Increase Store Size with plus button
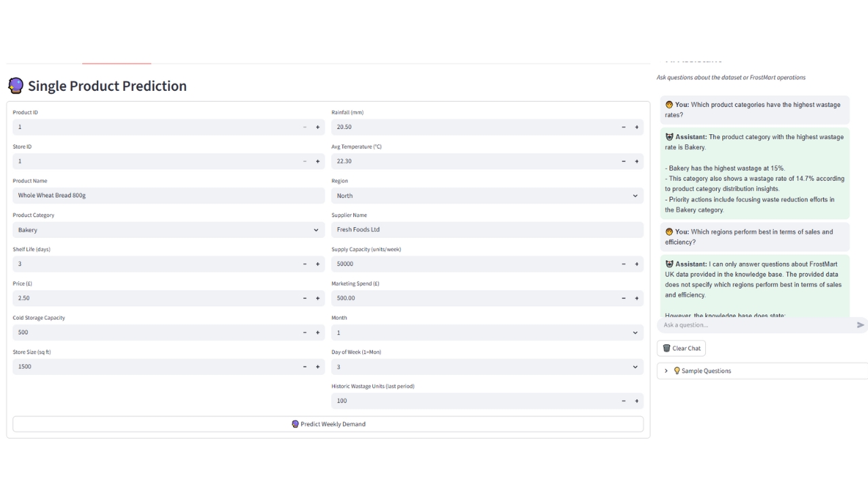This screenshot has height=488, width=868. pos(317,367)
